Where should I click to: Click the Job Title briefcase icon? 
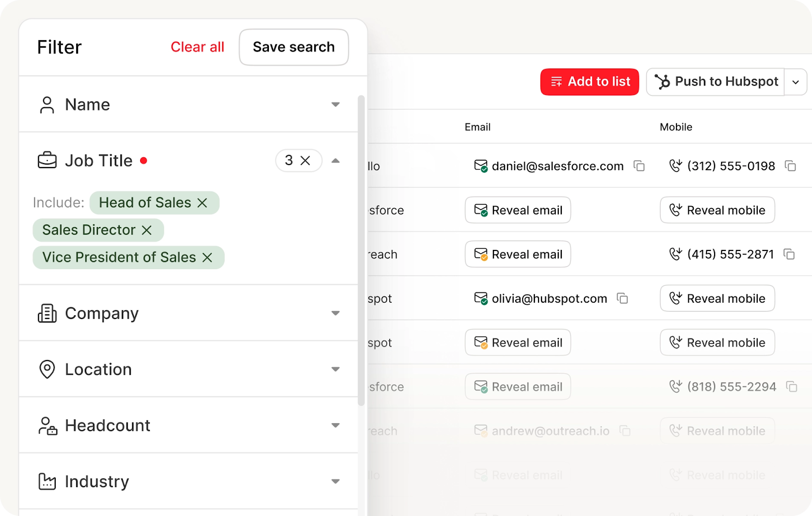[x=47, y=160]
